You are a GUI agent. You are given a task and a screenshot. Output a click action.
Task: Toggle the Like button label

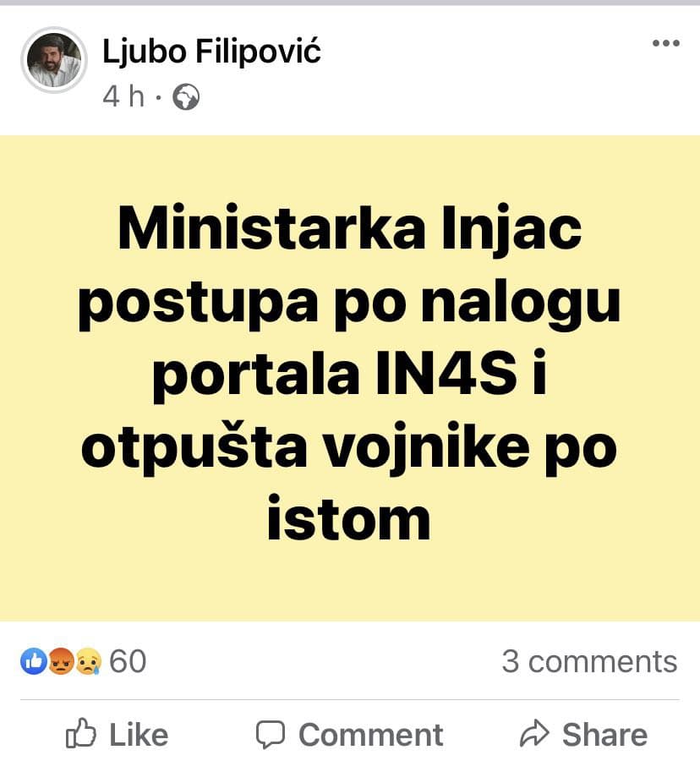(x=139, y=734)
